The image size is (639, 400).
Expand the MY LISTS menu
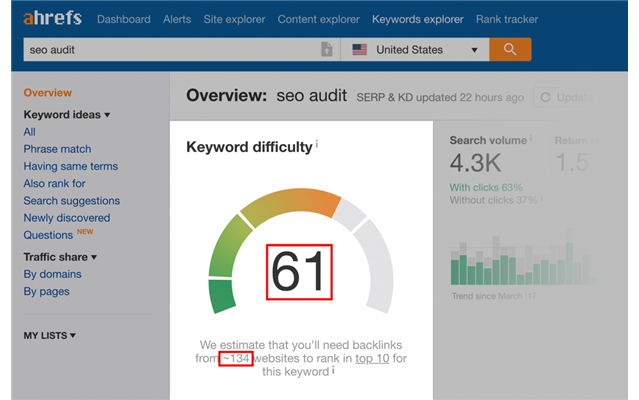(50, 336)
